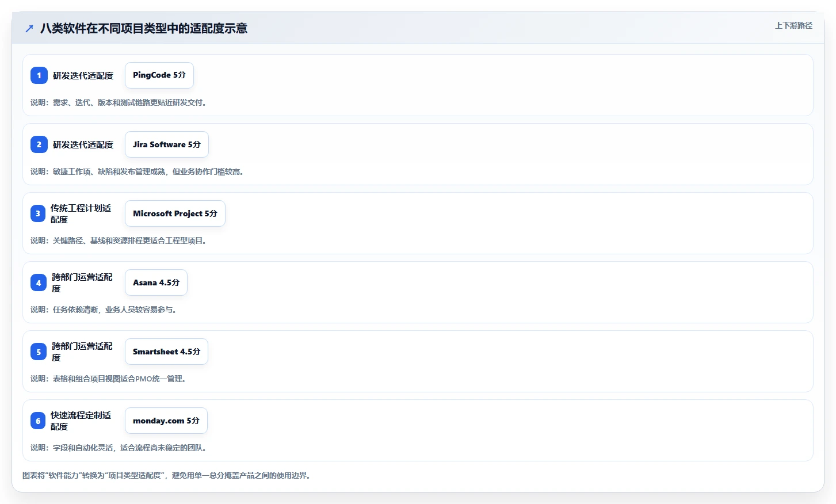Click the description 任务依赖清晰，业务人员较容易参与
The width and height of the screenshot is (836, 504).
[104, 310]
